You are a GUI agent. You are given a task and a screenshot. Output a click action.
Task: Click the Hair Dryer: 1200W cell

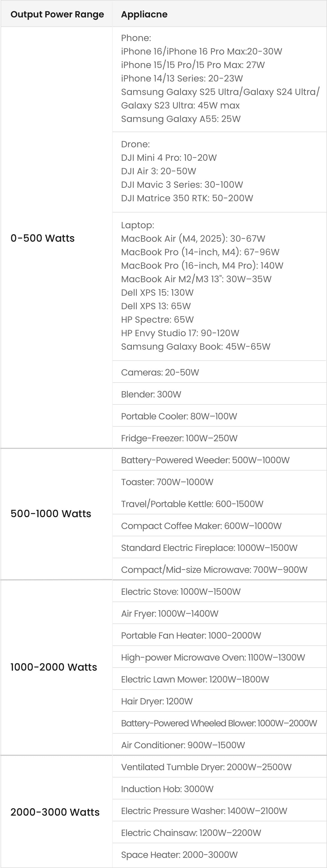[x=157, y=701]
